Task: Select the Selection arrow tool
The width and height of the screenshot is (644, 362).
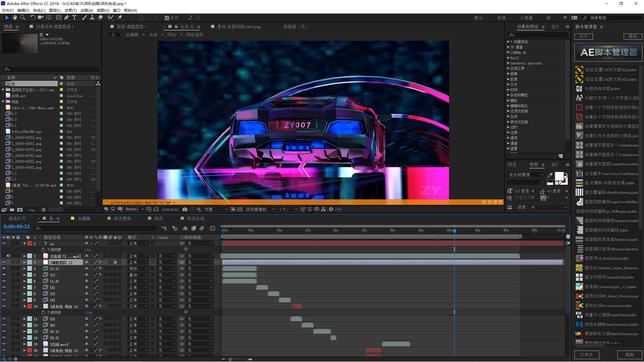Action: pos(7,17)
